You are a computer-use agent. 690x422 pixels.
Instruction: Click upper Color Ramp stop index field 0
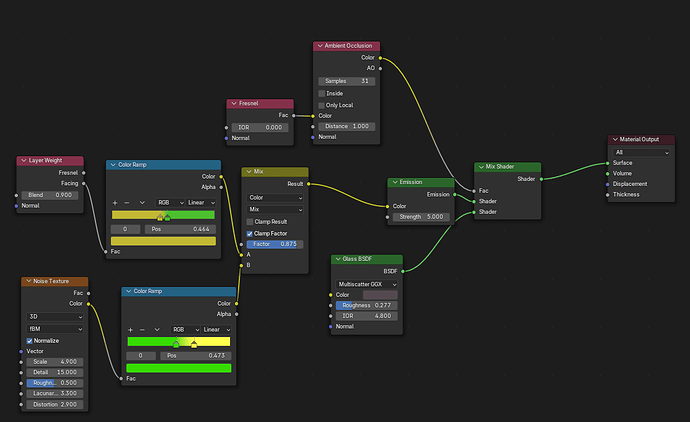point(125,229)
